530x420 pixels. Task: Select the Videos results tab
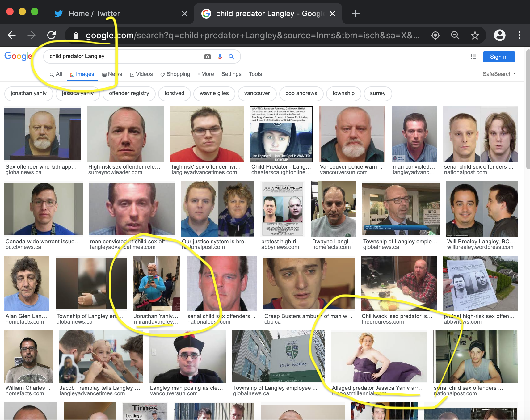tap(141, 74)
